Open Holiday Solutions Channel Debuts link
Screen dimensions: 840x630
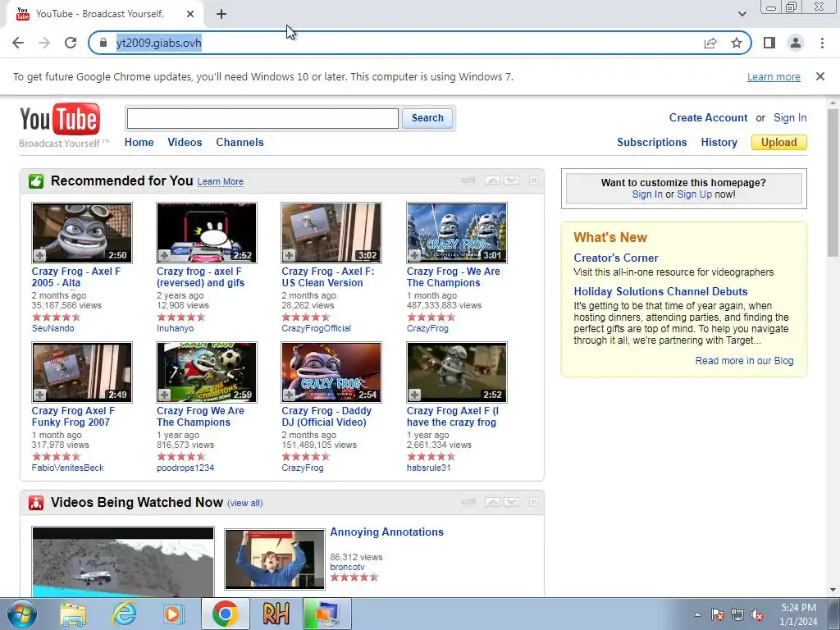[x=660, y=291]
